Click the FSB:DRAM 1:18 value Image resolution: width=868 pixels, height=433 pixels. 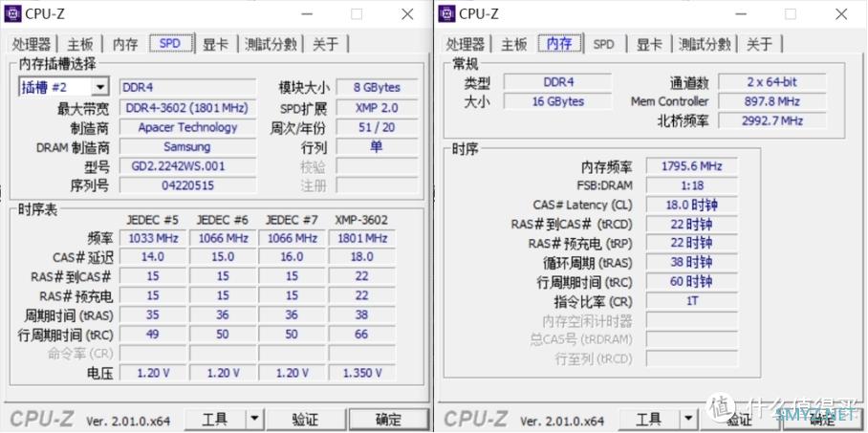(692, 185)
